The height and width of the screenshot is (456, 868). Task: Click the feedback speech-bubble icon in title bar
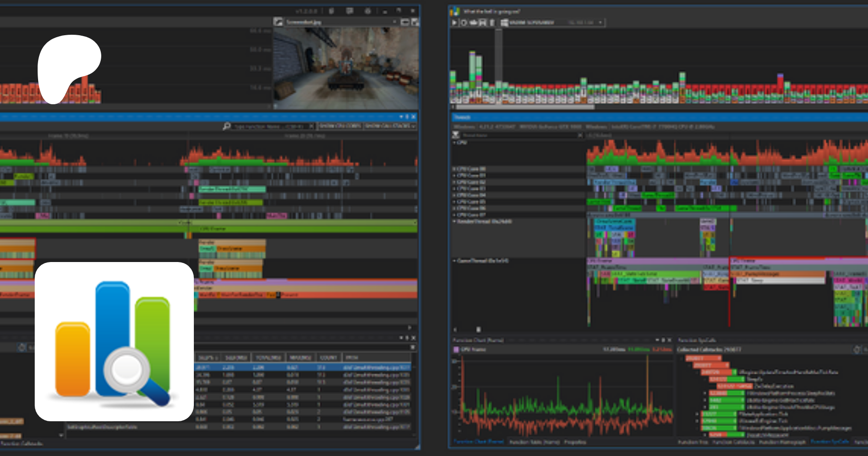coord(350,11)
